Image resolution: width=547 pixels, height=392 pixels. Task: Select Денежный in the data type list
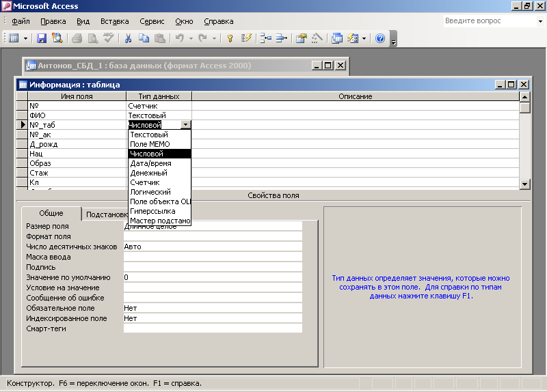160,173
